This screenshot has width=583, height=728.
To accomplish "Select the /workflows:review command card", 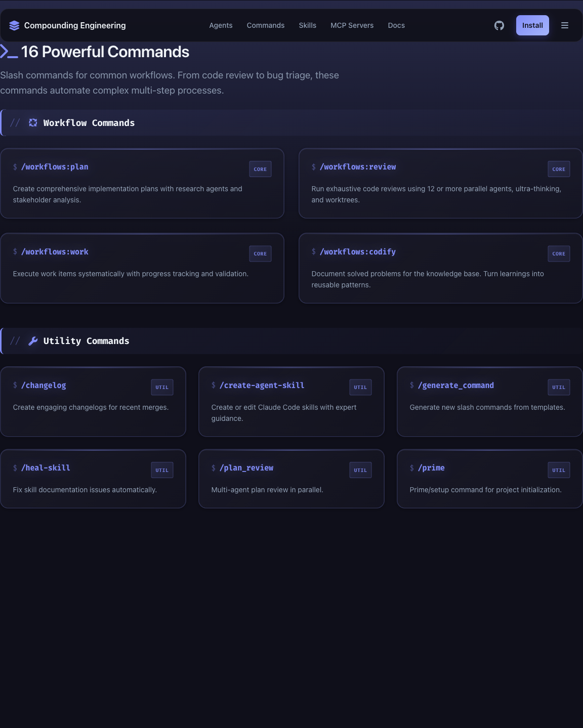I will pyautogui.click(x=440, y=183).
